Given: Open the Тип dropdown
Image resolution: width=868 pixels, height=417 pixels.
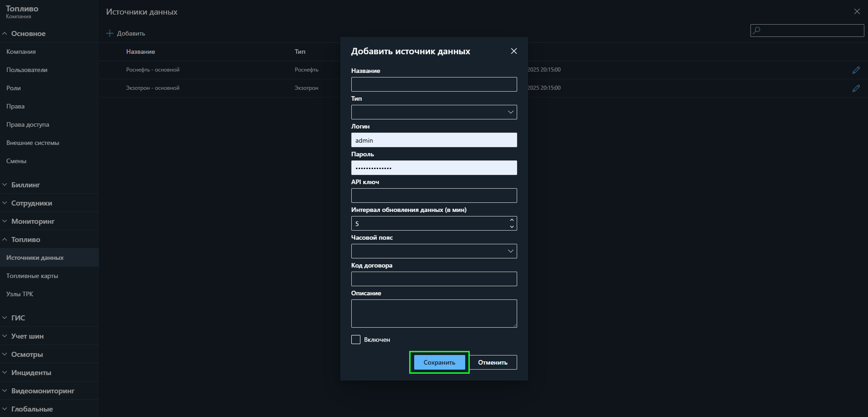Looking at the screenshot, I should click(x=434, y=112).
